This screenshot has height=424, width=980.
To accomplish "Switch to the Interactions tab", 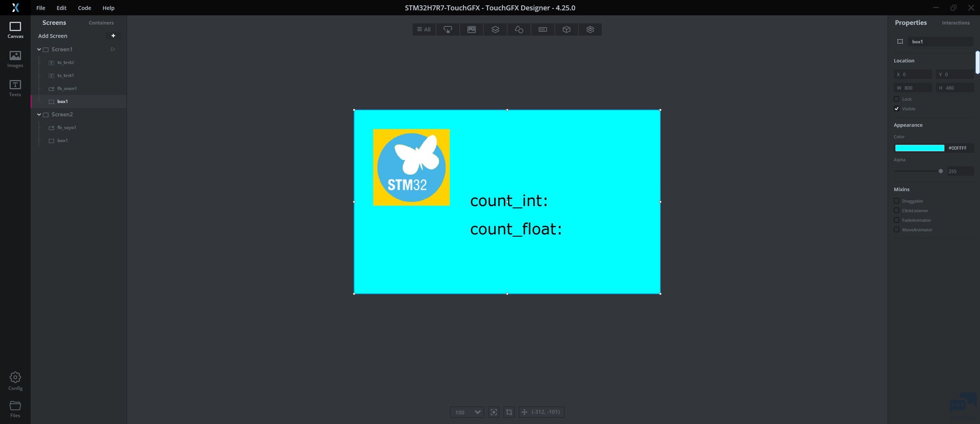I will (x=955, y=23).
